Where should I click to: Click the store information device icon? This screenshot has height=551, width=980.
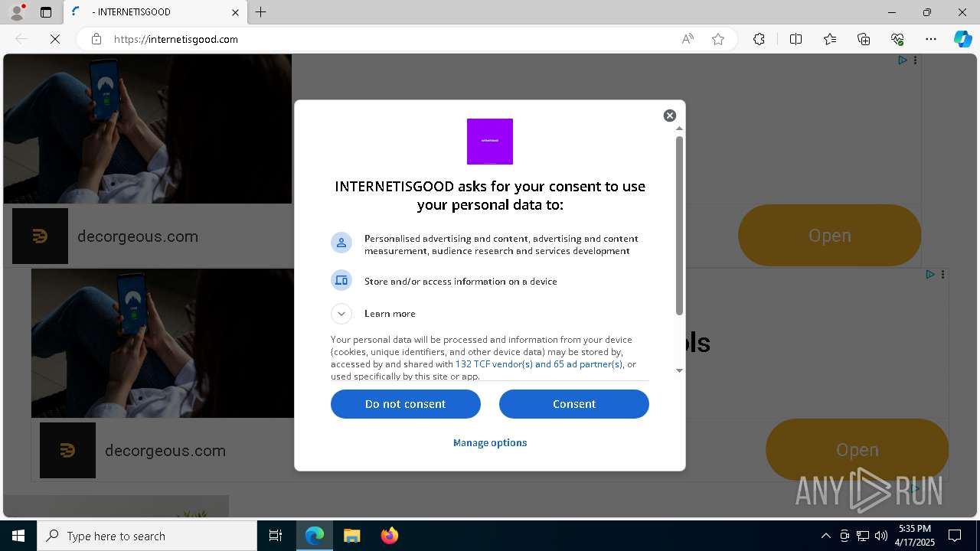point(341,281)
